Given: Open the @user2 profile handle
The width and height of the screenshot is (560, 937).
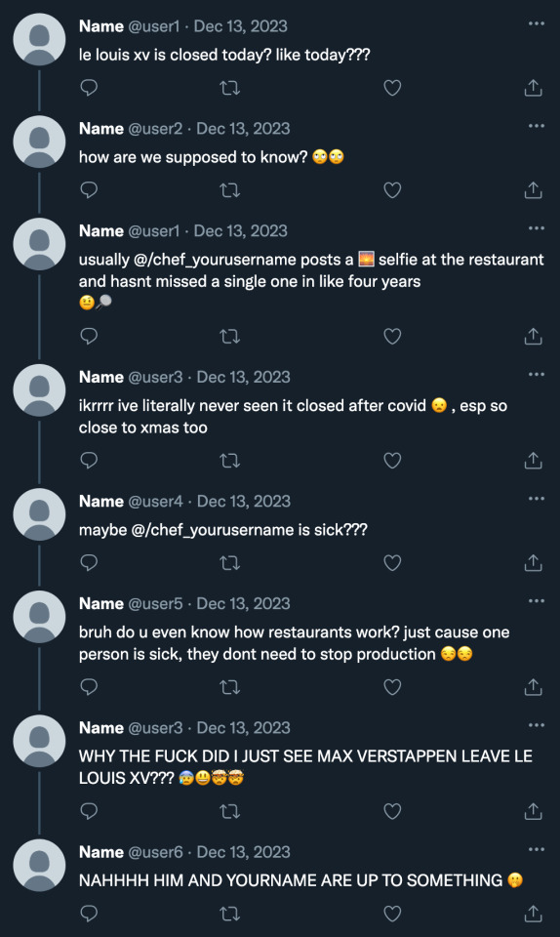Looking at the screenshot, I should tap(155, 129).
